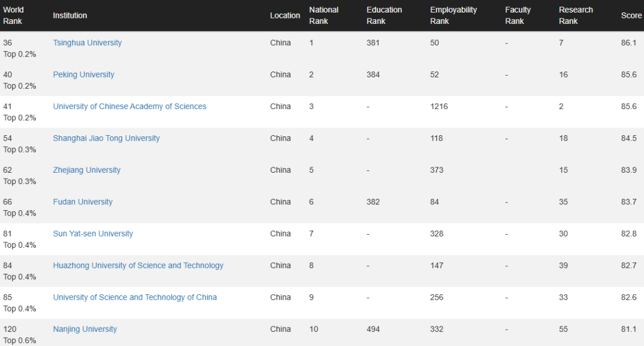Open the Sun Yat-sen University link
644x346 pixels.
(x=93, y=233)
